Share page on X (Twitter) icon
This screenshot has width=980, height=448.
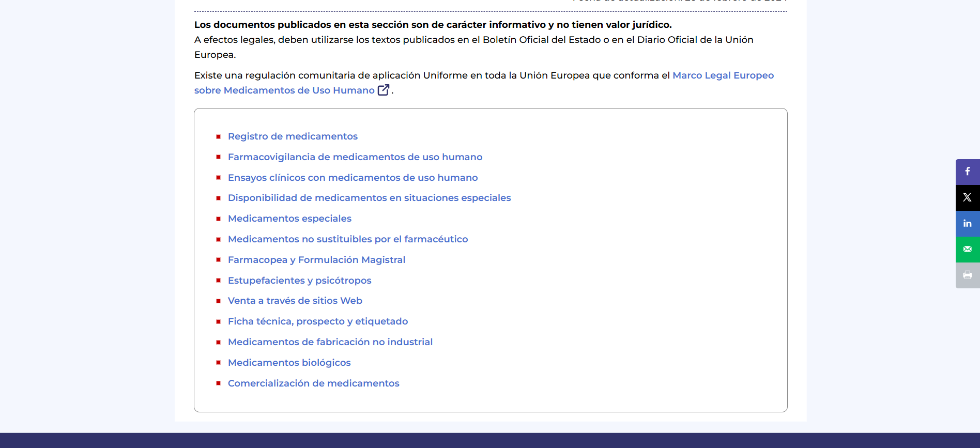(x=968, y=197)
